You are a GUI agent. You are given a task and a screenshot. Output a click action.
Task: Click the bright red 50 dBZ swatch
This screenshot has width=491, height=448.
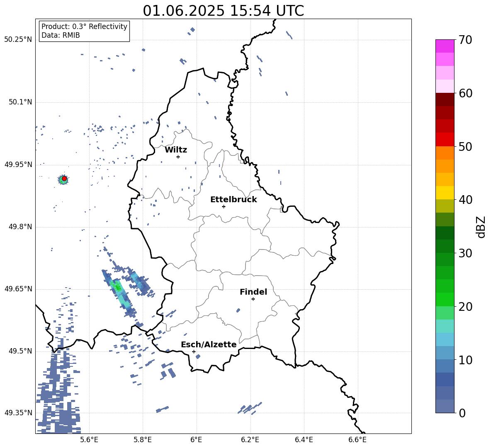pyautogui.click(x=445, y=140)
